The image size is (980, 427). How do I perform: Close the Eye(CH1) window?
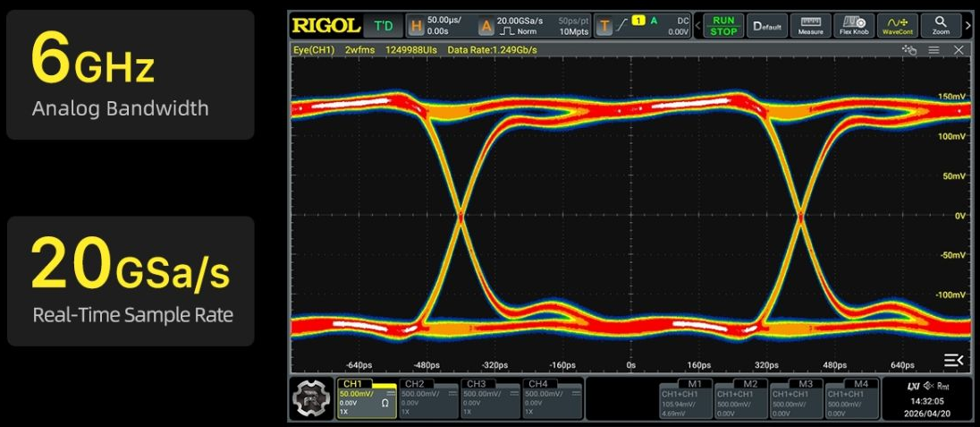click(x=959, y=50)
